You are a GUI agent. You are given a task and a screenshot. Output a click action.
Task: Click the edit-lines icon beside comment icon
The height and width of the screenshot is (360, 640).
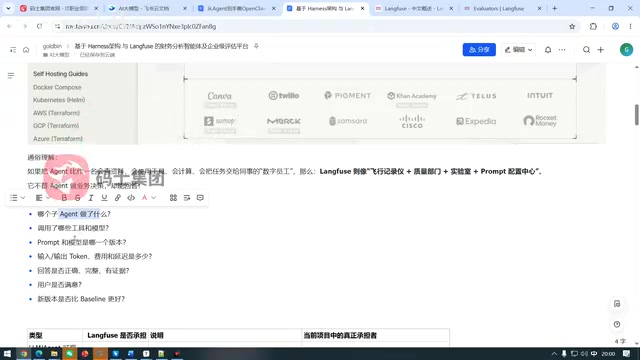(x=187, y=198)
